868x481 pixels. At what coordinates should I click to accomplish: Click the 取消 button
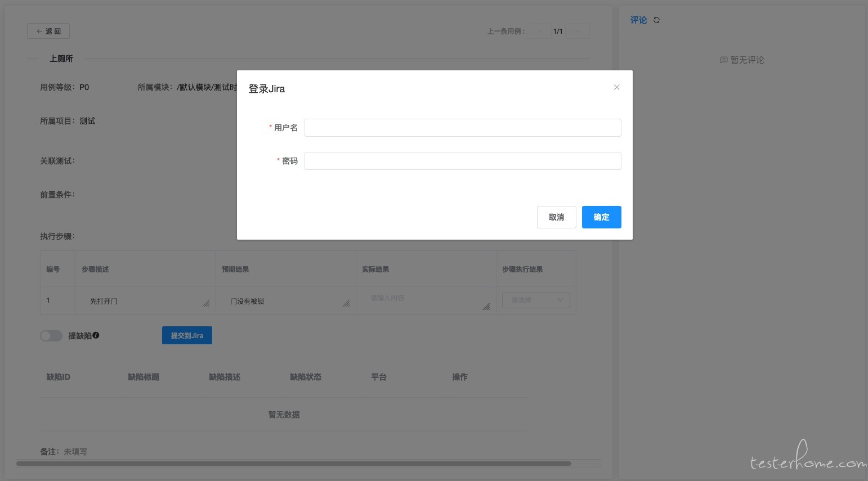tap(556, 217)
